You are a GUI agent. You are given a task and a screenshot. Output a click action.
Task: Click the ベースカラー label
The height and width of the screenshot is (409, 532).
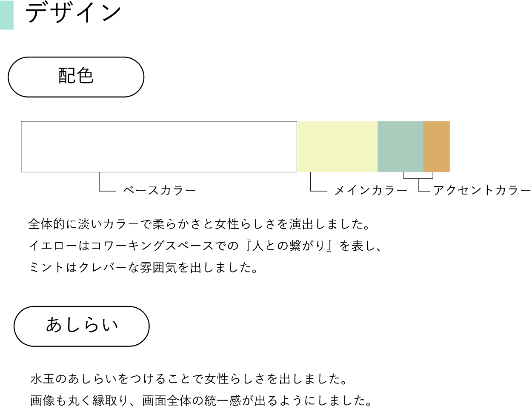tap(160, 190)
